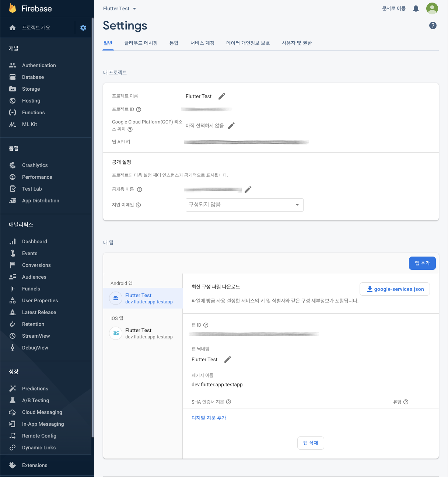Click package name dev.flutter.app.testapp value
Viewport: 448px width, 477px height.
coord(217,384)
